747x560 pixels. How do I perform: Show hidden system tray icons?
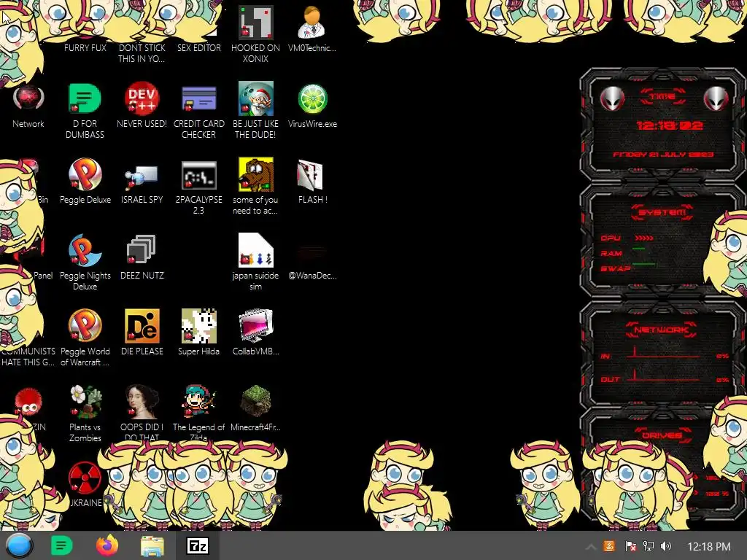coord(590,546)
